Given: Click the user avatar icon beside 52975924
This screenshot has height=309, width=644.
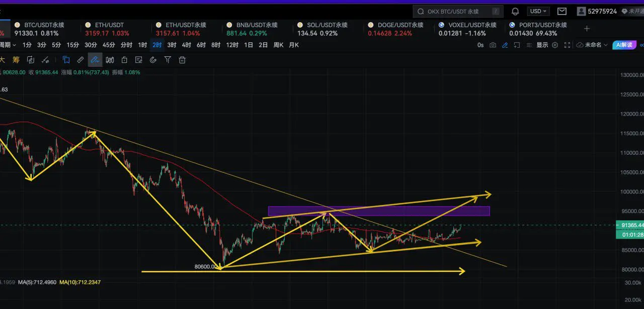Looking at the screenshot, I should (x=581, y=11).
